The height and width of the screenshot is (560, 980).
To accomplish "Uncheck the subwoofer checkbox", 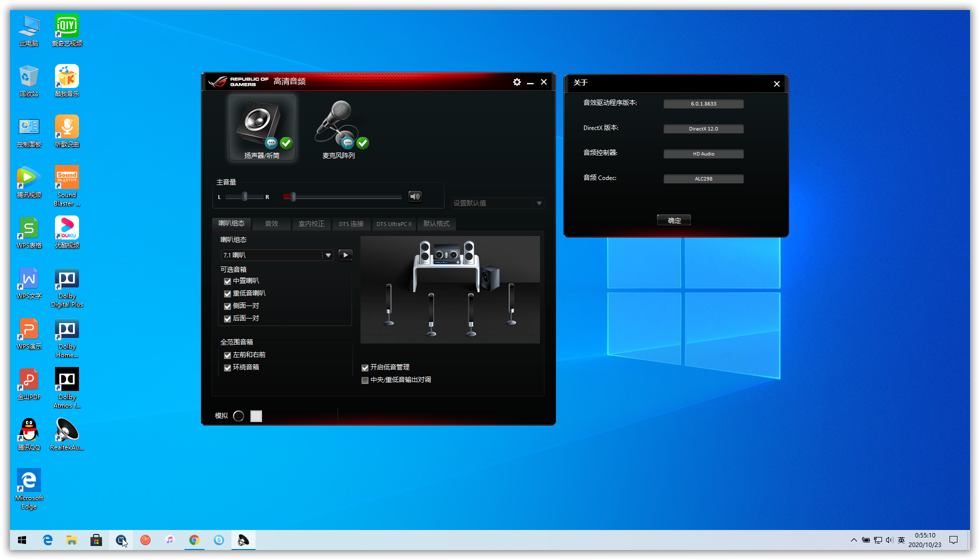I will pyautogui.click(x=227, y=293).
